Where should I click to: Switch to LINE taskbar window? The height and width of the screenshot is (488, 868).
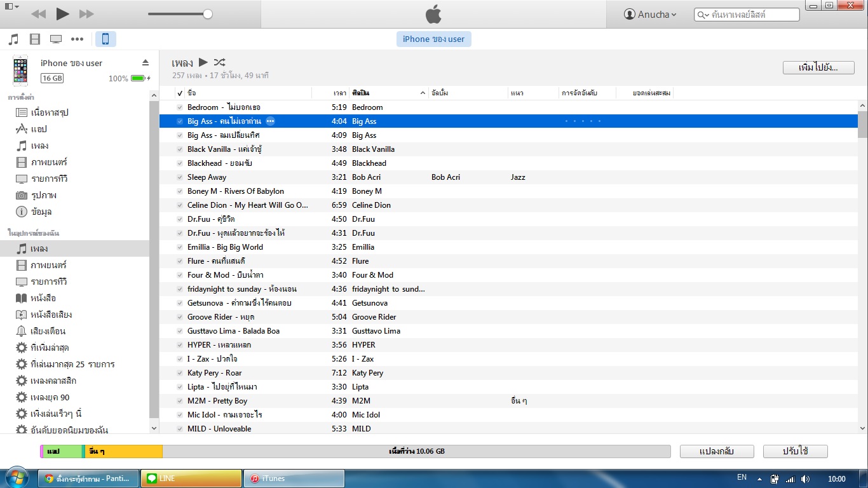pyautogui.click(x=191, y=478)
